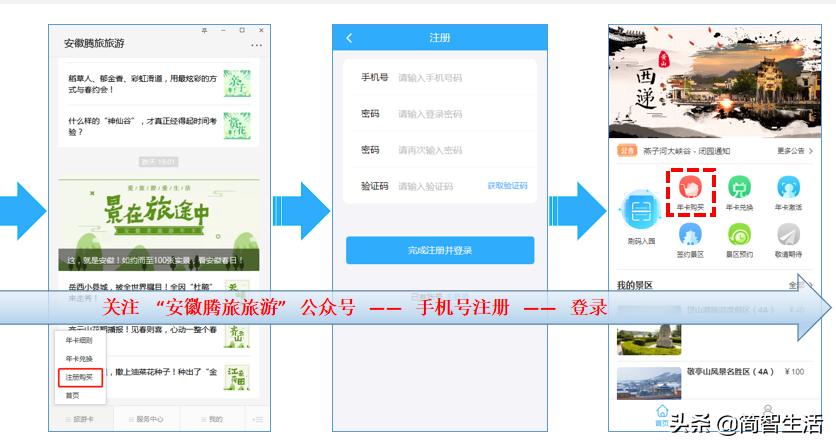Click the 完成注册并登录 button

(x=440, y=250)
